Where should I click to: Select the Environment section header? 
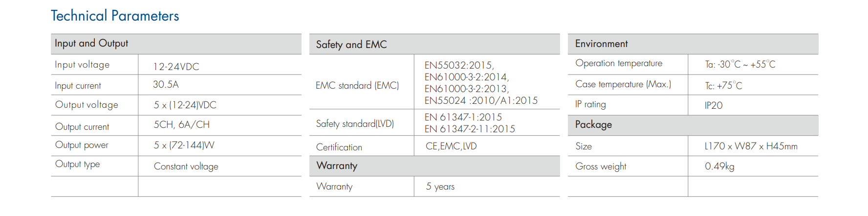point(693,44)
